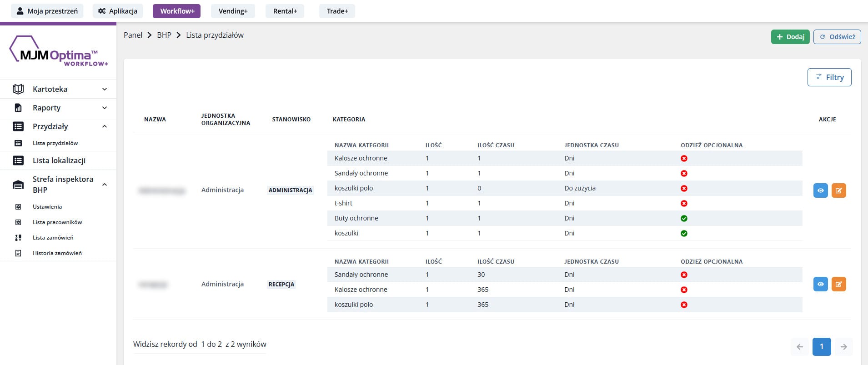Switch to the Vending+ tab
The height and width of the screenshot is (365, 868).
pos(233,11)
